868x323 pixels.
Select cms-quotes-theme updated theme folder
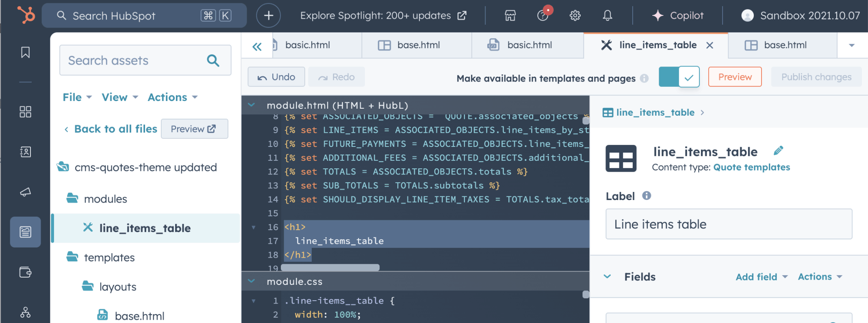[x=137, y=167]
